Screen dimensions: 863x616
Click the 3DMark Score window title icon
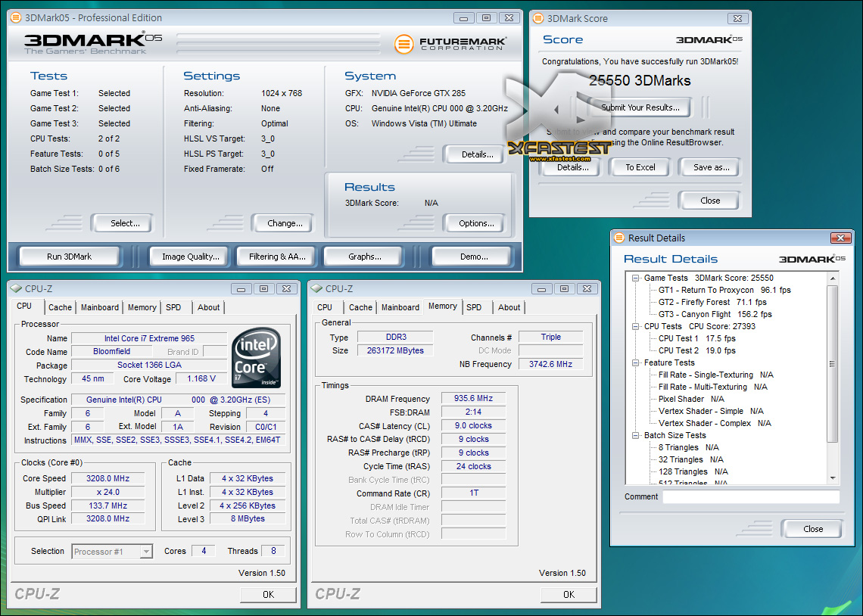coord(537,18)
